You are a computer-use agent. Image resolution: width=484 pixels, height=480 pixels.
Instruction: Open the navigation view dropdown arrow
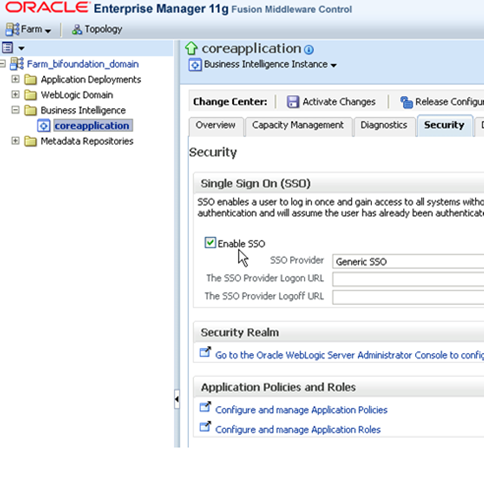pyautogui.click(x=21, y=48)
